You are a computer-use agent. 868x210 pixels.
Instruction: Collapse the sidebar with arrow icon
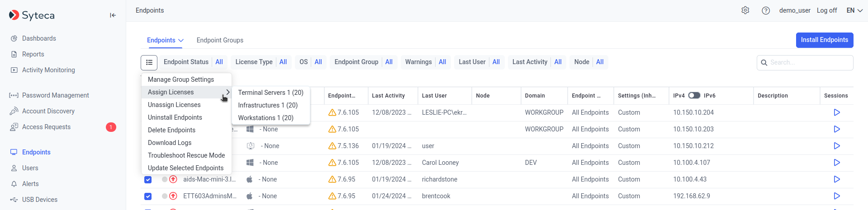(113, 15)
